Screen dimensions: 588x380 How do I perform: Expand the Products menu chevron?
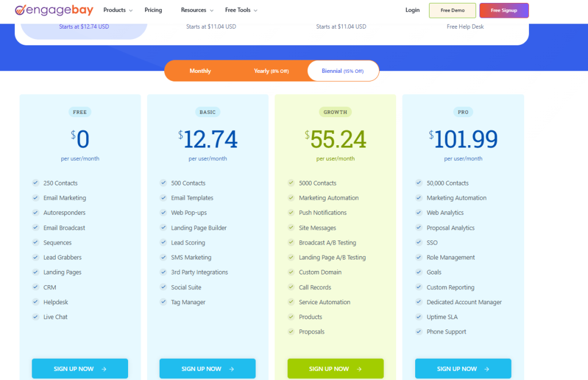[131, 10]
